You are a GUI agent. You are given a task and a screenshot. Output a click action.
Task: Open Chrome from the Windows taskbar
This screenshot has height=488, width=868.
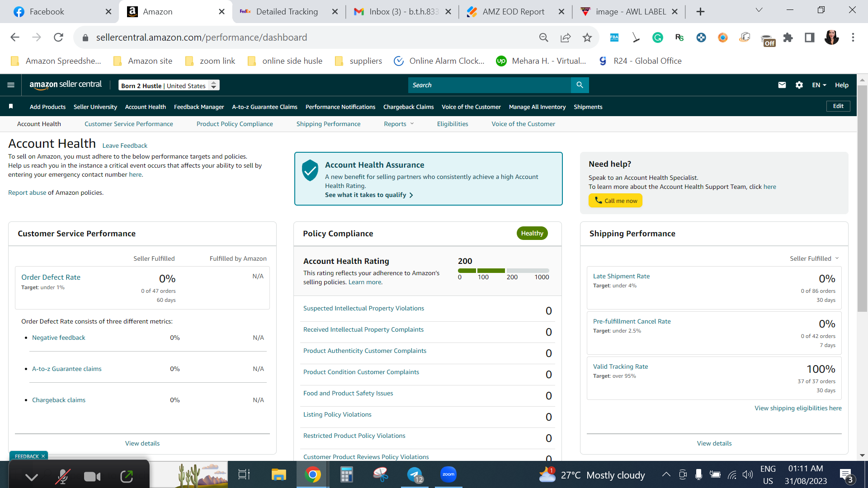(x=312, y=474)
